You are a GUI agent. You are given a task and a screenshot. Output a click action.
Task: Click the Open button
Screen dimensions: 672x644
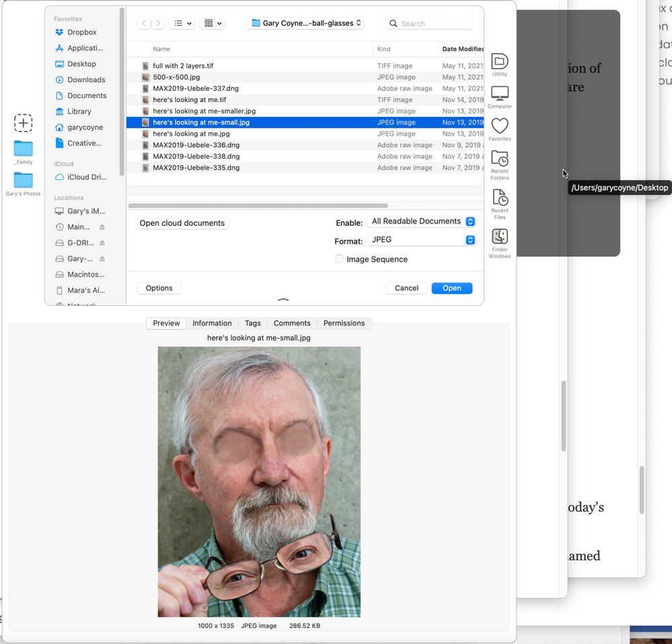click(452, 288)
